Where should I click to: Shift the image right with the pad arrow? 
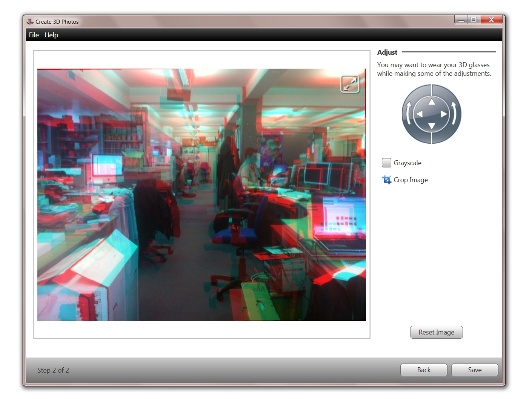tap(444, 114)
